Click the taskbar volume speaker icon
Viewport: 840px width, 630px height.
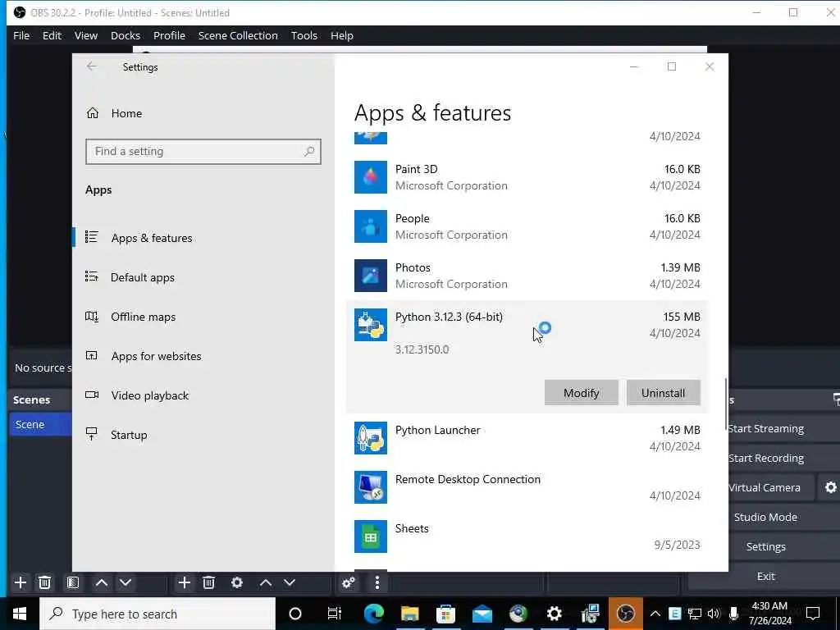tap(713, 614)
